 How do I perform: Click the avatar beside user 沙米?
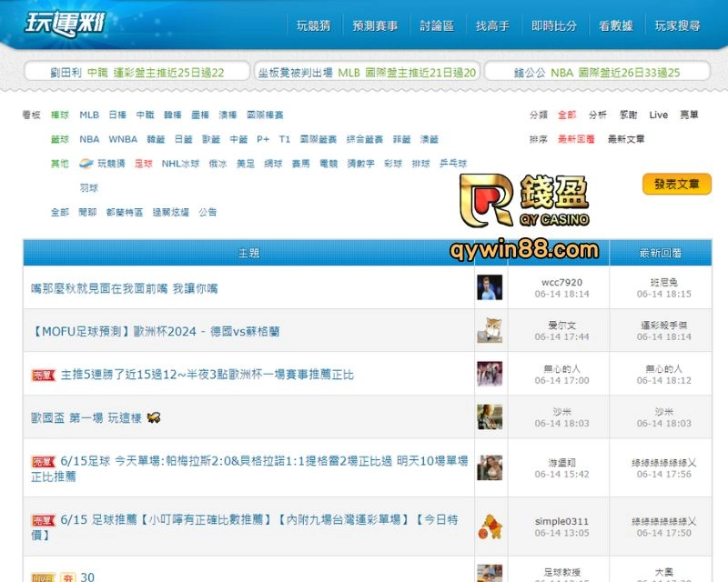490,417
